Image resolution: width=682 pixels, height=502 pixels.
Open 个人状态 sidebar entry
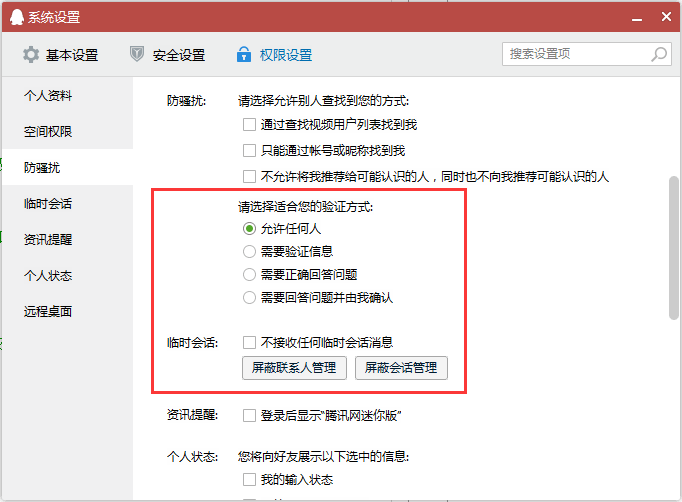67,275
